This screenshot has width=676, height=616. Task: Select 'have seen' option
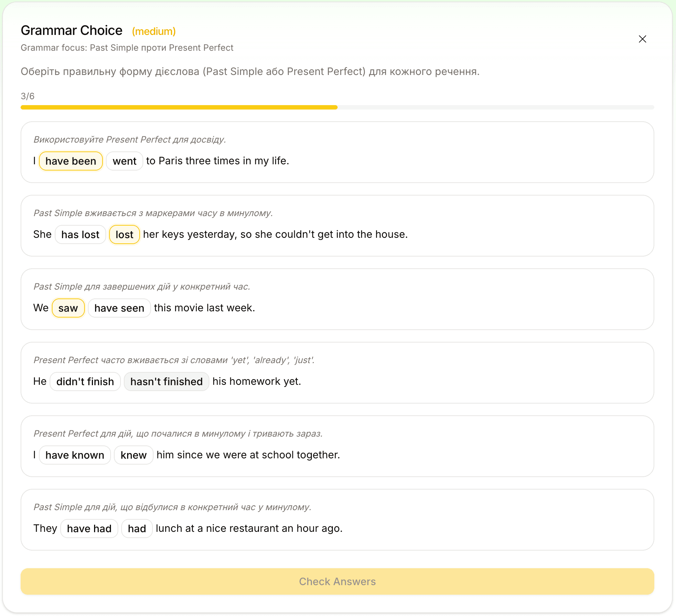(119, 308)
